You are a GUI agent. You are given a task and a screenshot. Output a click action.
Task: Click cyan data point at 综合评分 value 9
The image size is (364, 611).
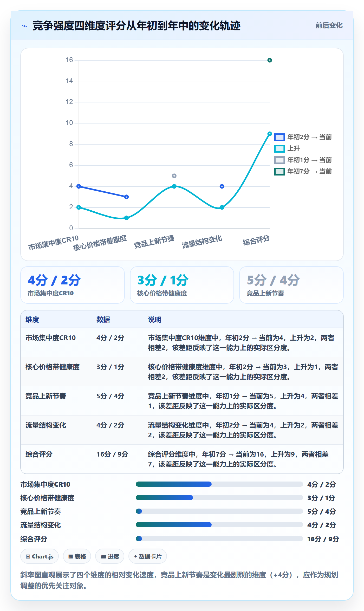pos(270,134)
